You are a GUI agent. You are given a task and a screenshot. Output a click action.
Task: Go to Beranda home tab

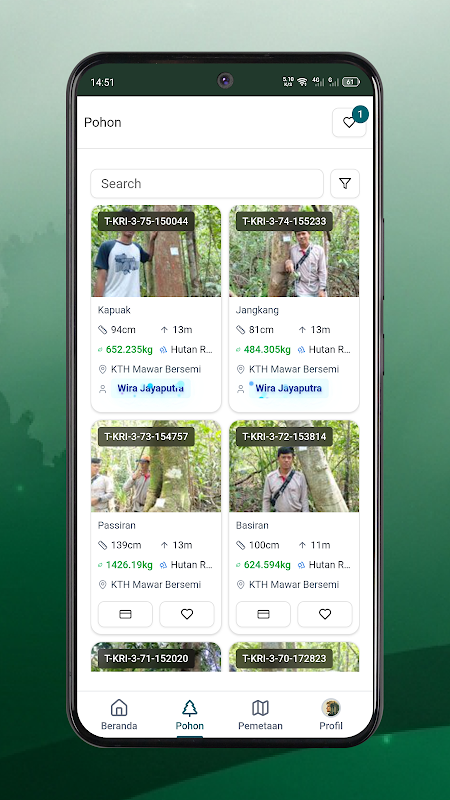pos(119,715)
